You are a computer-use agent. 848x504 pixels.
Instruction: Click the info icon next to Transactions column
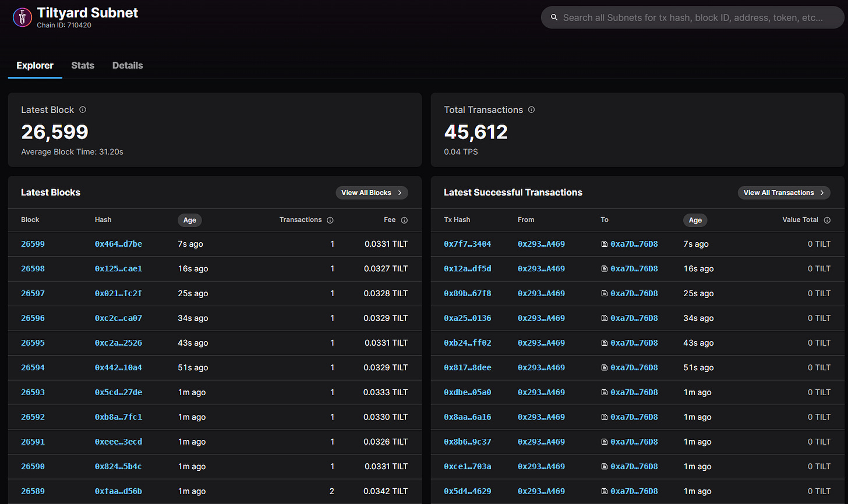tap(330, 220)
